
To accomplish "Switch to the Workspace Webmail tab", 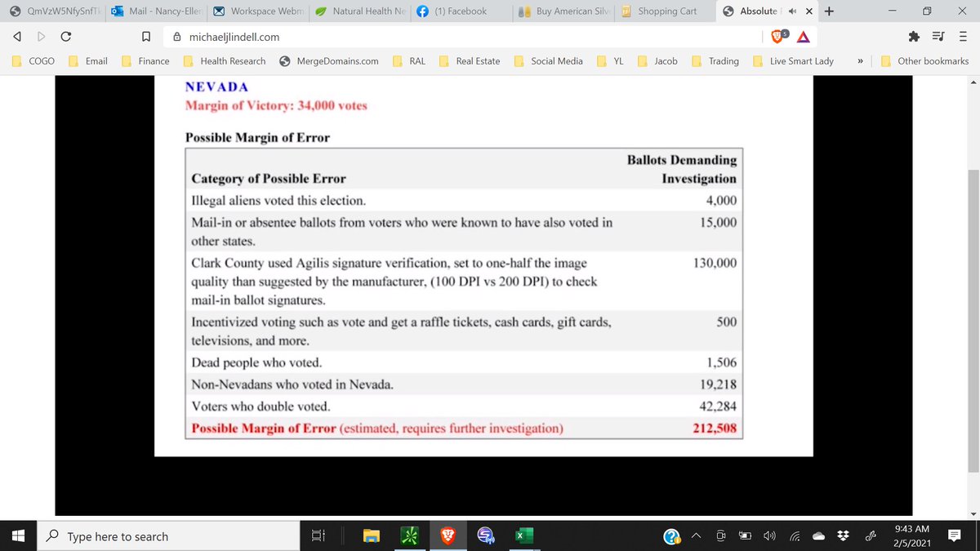I will tap(258, 11).
